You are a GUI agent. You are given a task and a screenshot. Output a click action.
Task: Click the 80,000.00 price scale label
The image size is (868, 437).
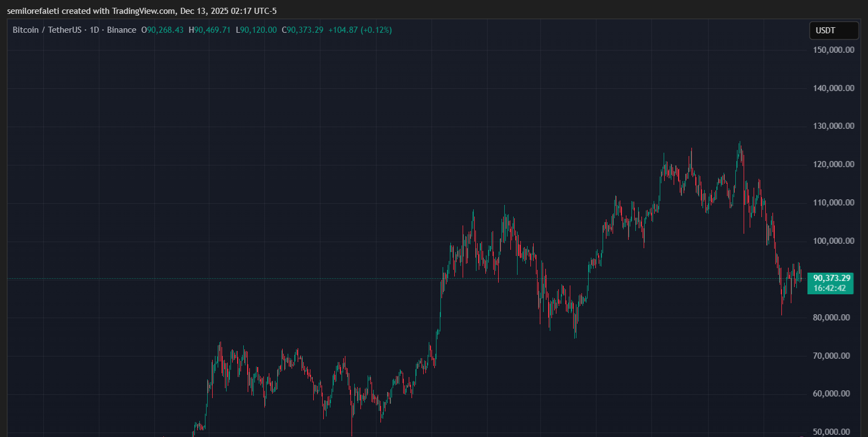coord(831,318)
